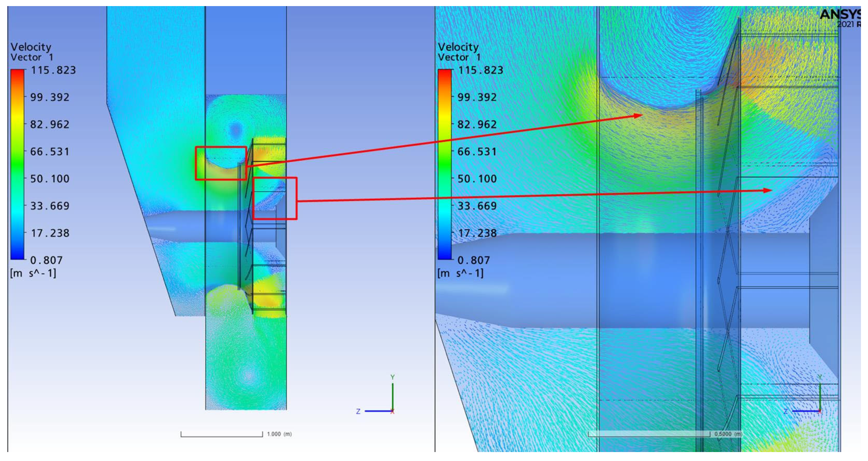The image size is (868, 461).
Task: Click the upper red arrowhead in zoomed view
Action: [x=637, y=116]
